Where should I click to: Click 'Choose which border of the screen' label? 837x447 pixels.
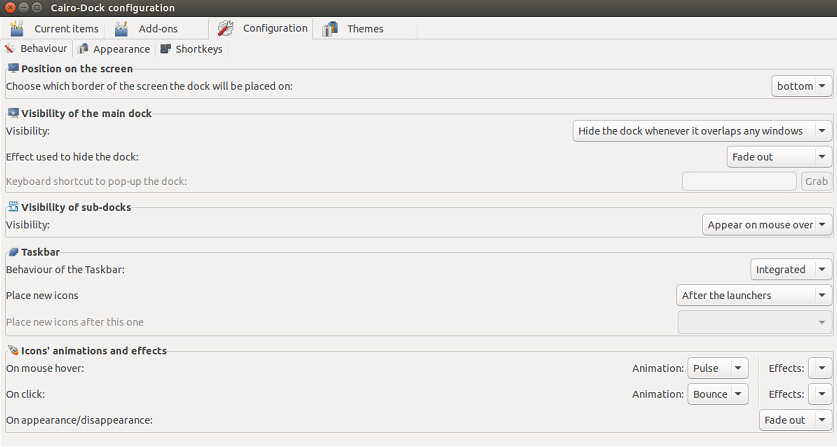pos(149,86)
